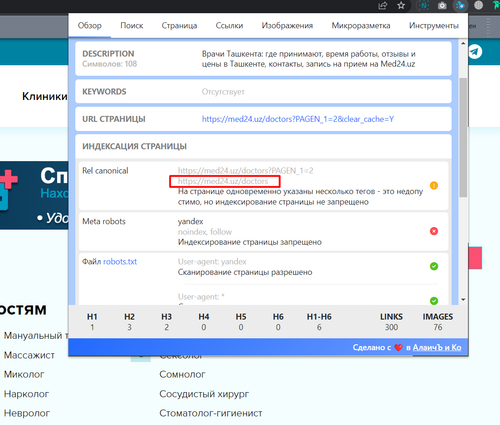500x425 pixels.
Task: Open the Ссылки tab
Action: [229, 26]
